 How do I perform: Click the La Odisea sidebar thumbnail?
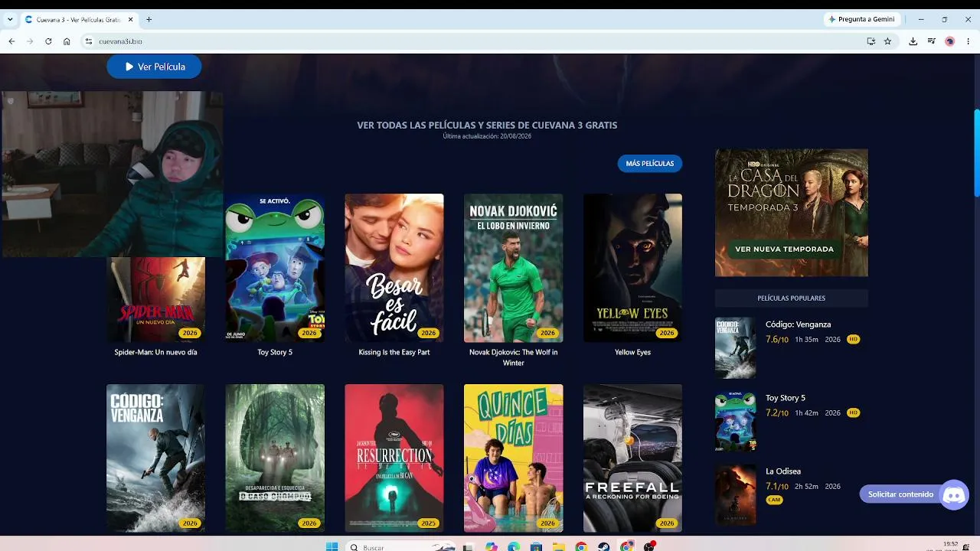[735, 494]
